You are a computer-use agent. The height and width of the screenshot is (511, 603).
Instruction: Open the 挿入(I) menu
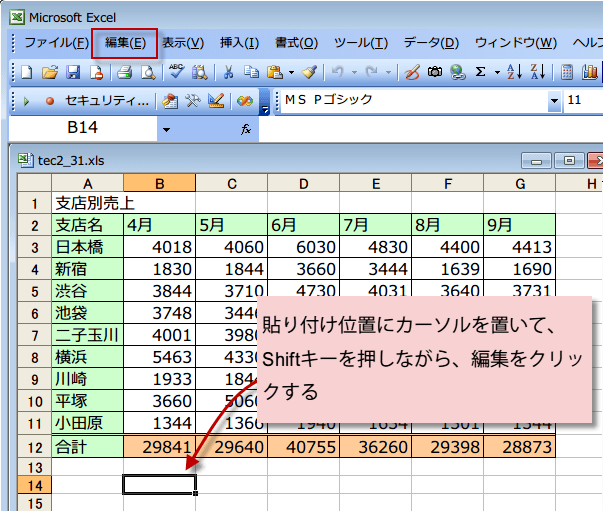point(239,43)
